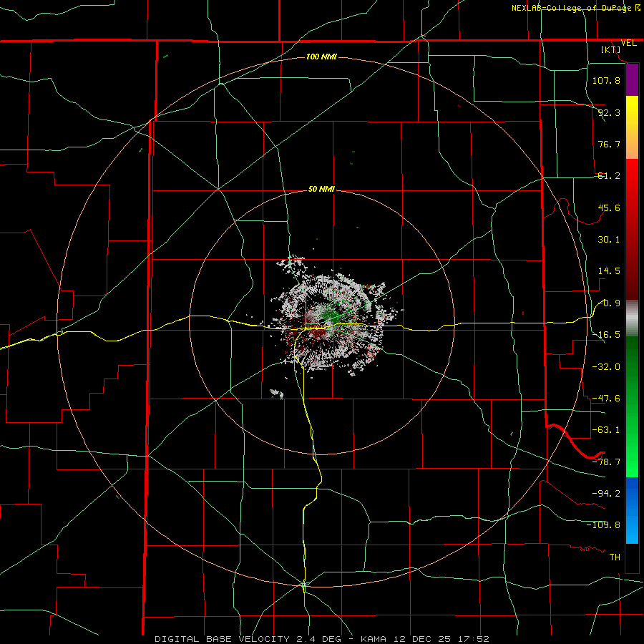644x644 pixels.
Task: Click the VEL legend title
Action: (x=628, y=43)
